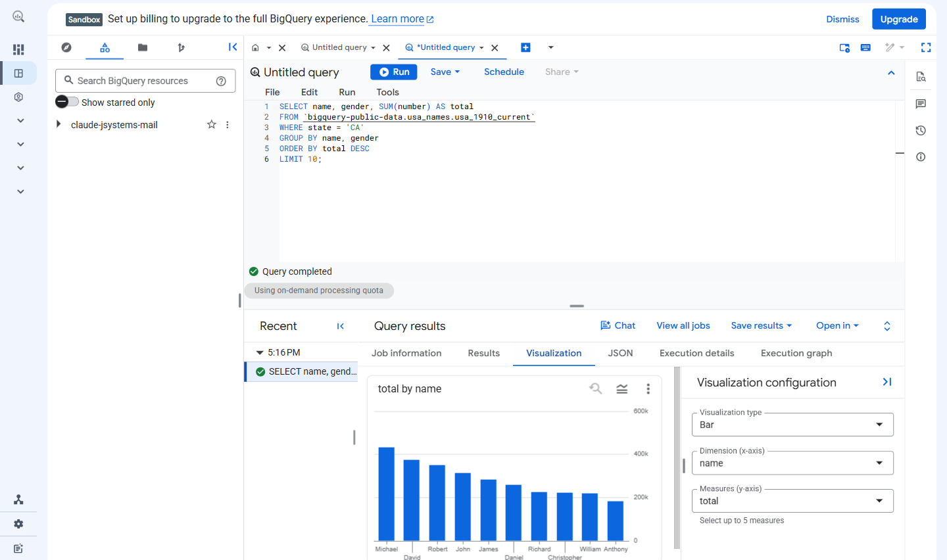Collapse the Recent jobs panel
947x560 pixels.
341,326
